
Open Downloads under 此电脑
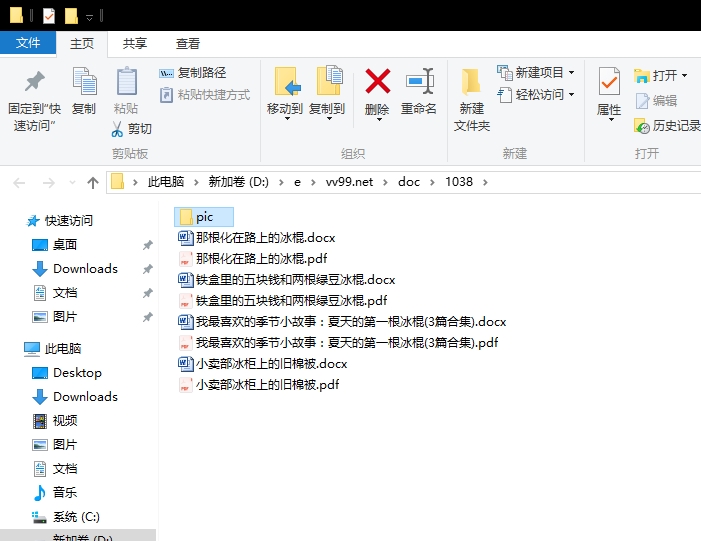pos(75,397)
